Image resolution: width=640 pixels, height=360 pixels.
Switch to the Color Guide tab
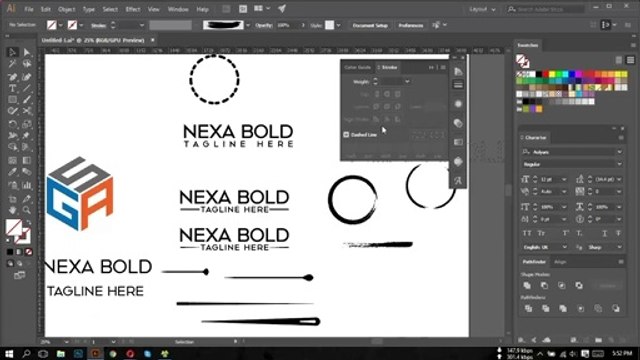pyautogui.click(x=358, y=67)
